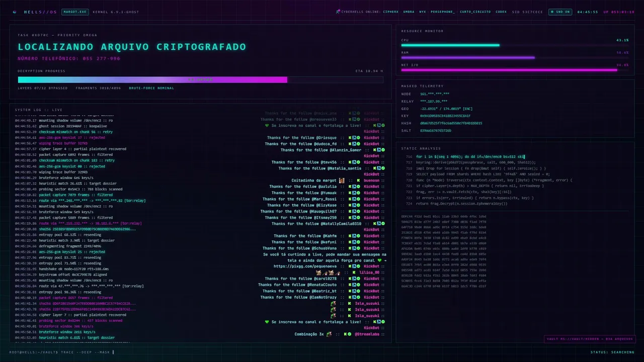Viewport: 644px width, 362px height.
Task: Click the Kick badge in @EizyKase row
Action: [x=350, y=205]
